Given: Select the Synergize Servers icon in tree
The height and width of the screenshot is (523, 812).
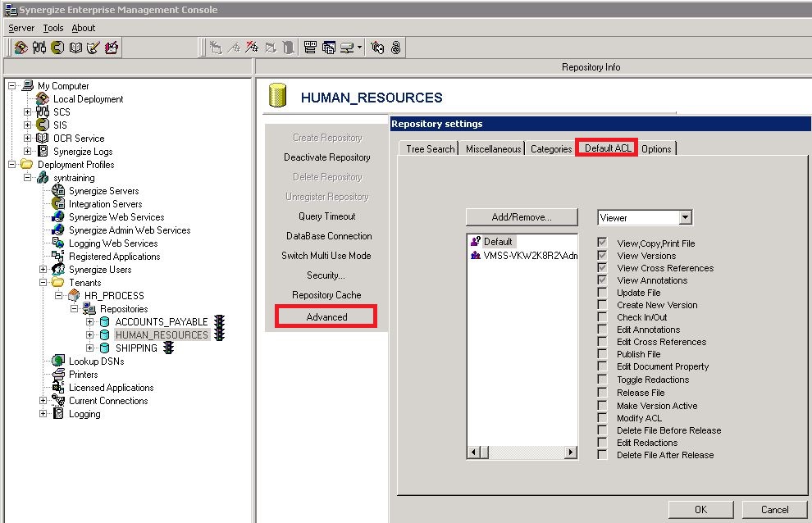Looking at the screenshot, I should [x=58, y=190].
